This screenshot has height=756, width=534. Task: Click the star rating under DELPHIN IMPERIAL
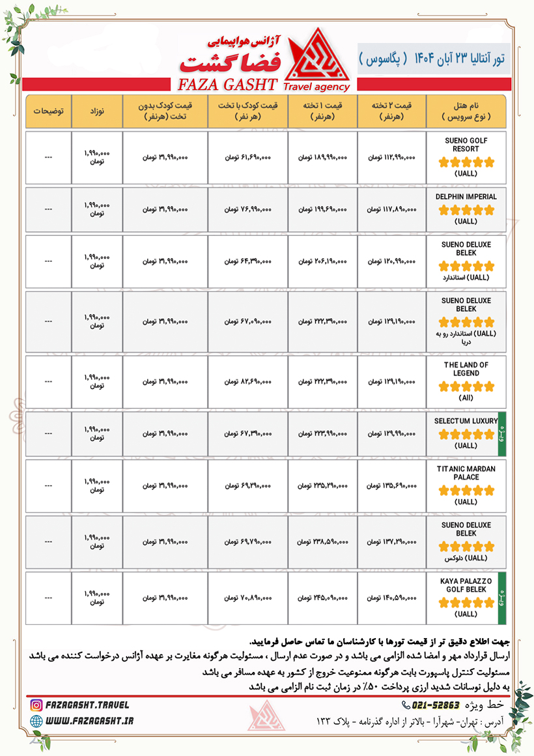point(466,210)
